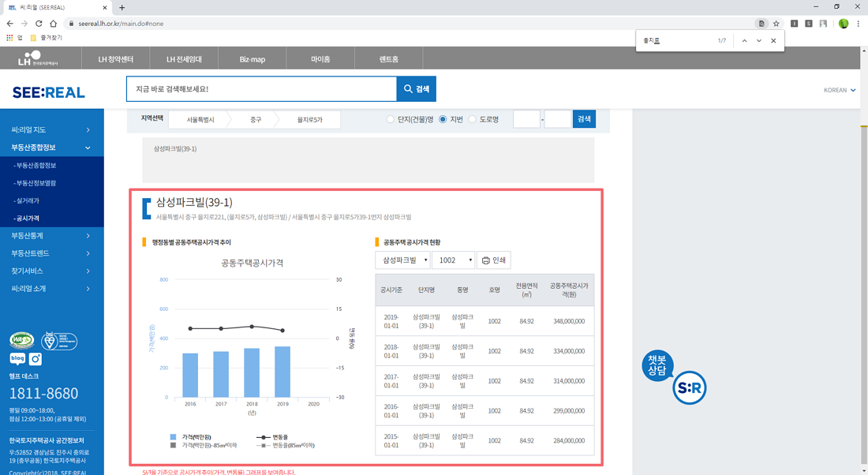Open the blog icon in sidebar
Screen dimensions: 868x475
[x=17, y=359]
